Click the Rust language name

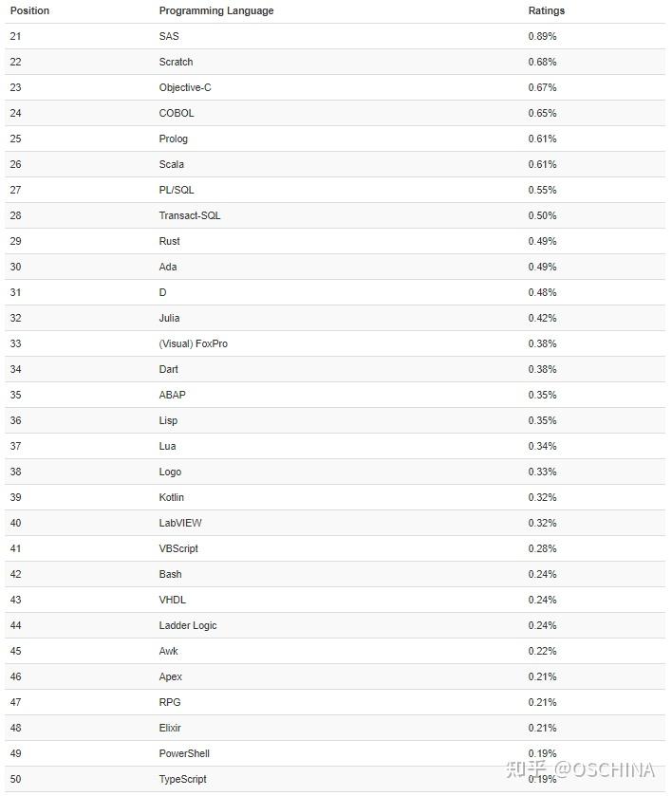click(169, 241)
